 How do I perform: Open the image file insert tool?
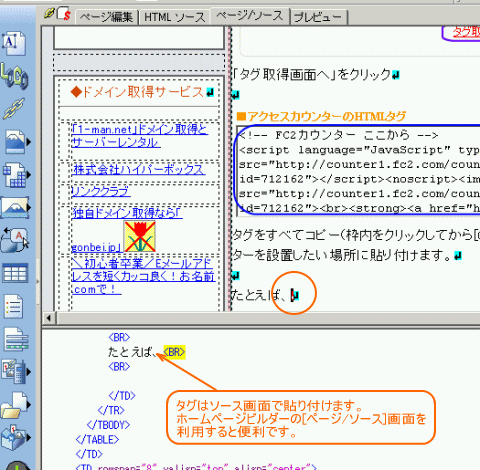[16, 141]
